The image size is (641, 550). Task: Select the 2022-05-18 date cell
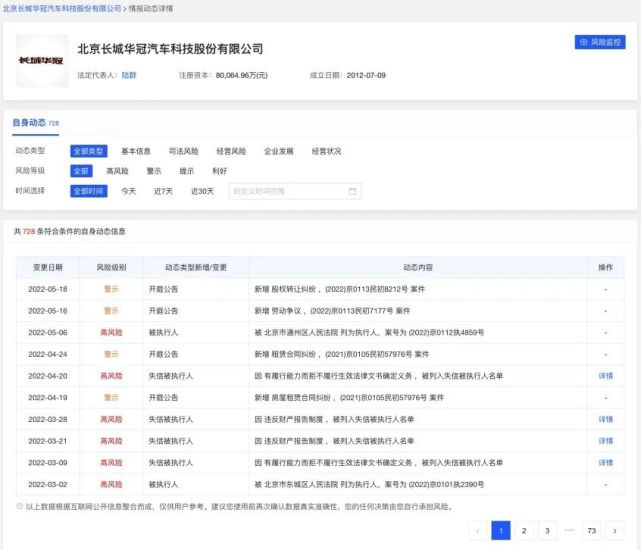tap(48, 289)
